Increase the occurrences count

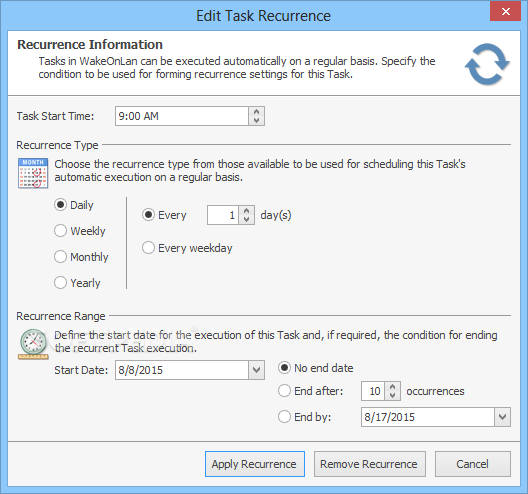tap(392, 387)
